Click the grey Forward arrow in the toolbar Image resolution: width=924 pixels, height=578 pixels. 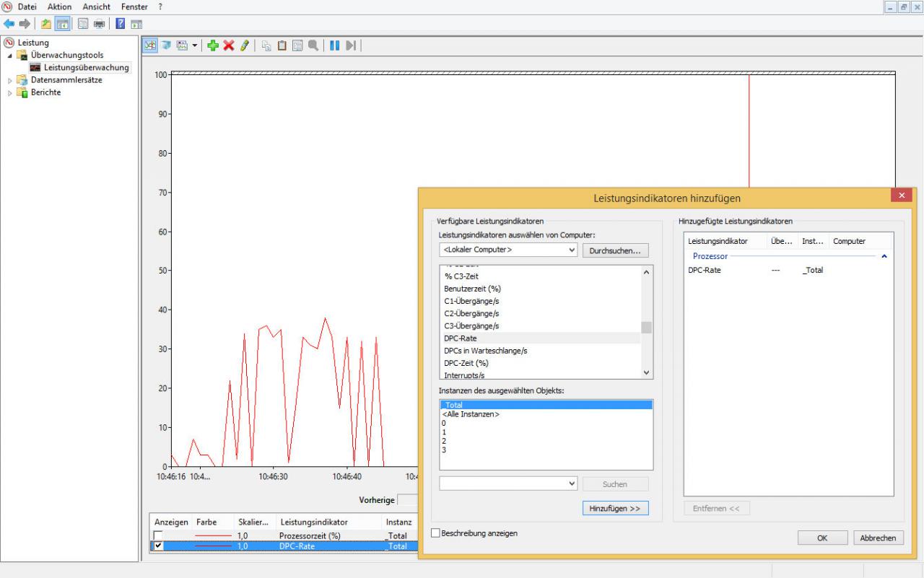pyautogui.click(x=25, y=24)
